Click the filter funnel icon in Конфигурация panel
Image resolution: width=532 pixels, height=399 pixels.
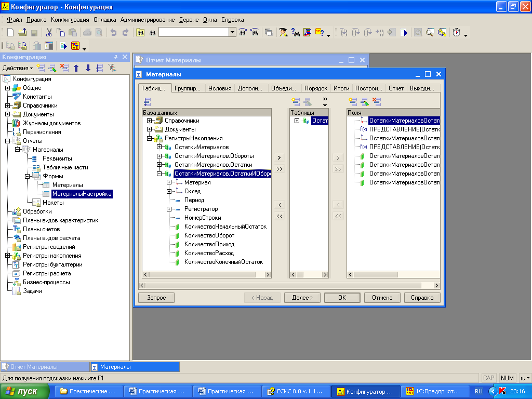[x=112, y=68]
